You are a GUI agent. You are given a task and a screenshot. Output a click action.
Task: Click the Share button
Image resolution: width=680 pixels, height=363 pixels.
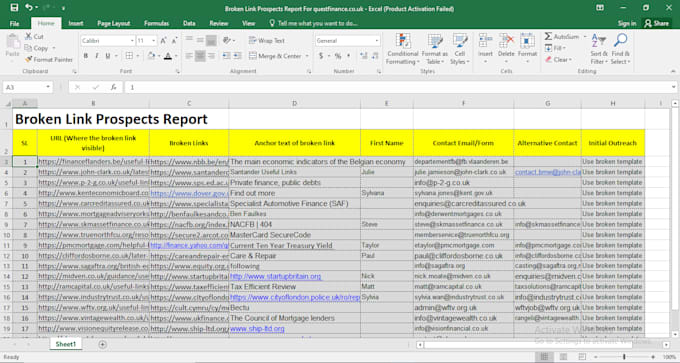coord(657,23)
